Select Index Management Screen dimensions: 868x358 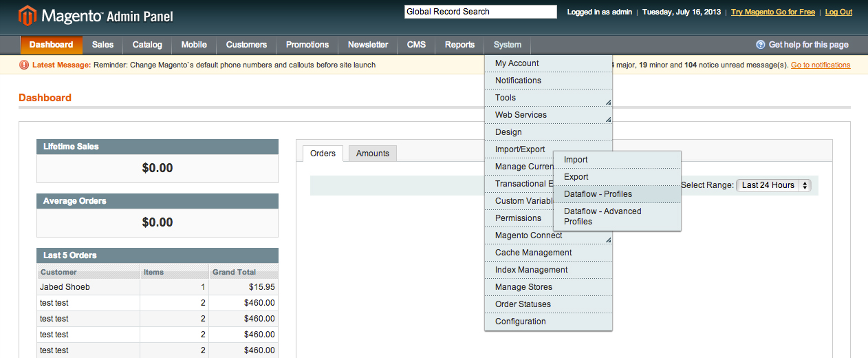coord(548,270)
